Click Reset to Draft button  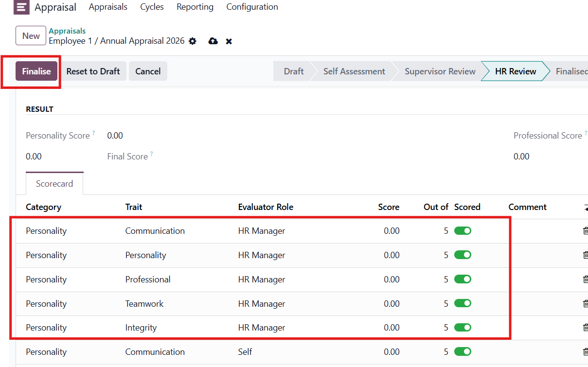[x=93, y=71]
